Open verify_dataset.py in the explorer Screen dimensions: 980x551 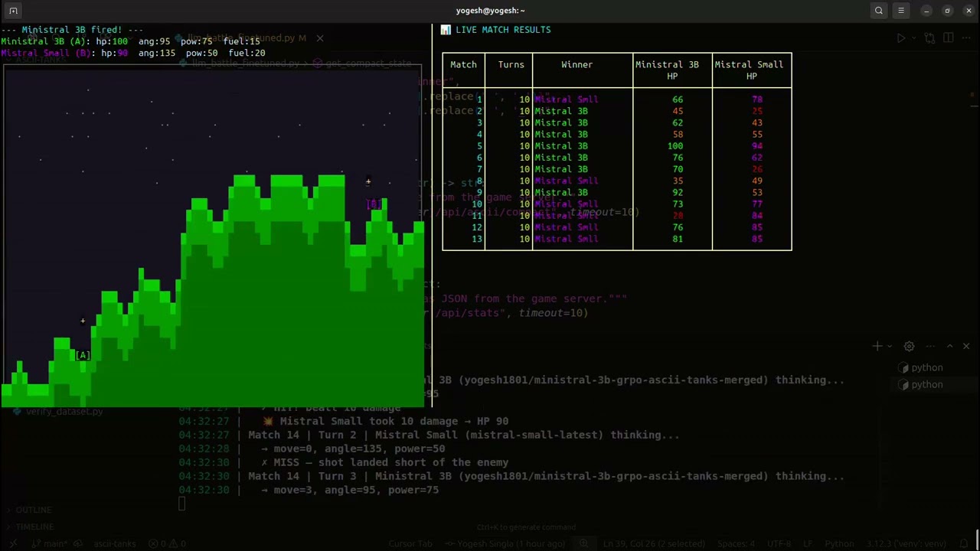(x=59, y=412)
